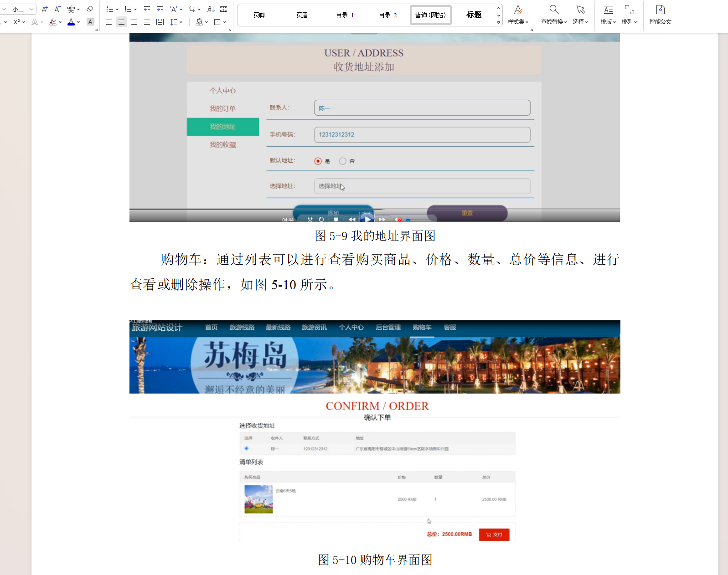This screenshot has height=575, width=728.
Task: Apply bulleted list formatting
Action: tap(109, 9)
